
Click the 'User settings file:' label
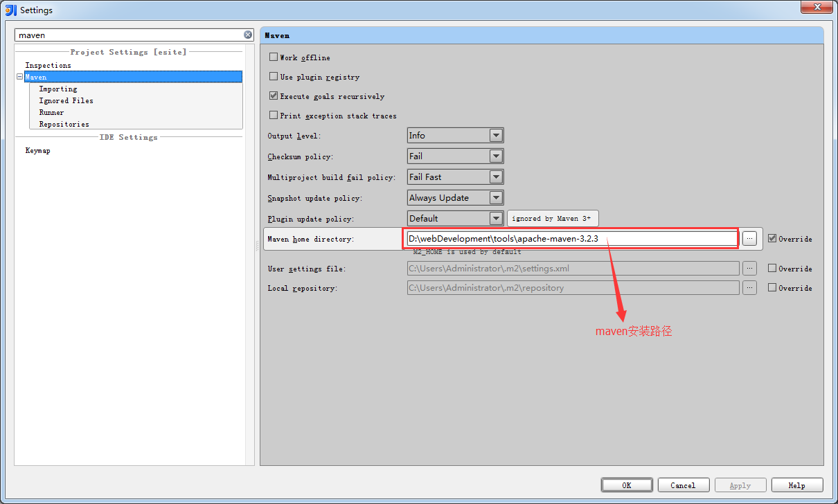306,269
